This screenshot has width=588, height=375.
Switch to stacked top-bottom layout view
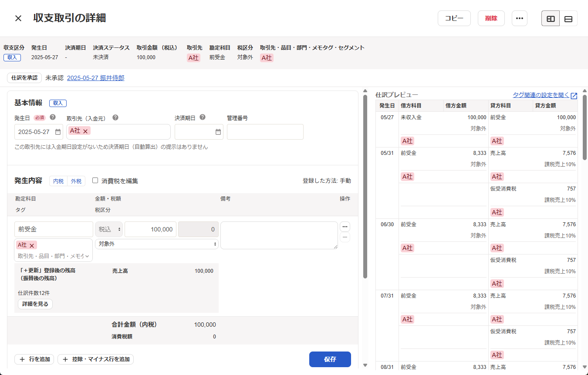[x=568, y=18]
